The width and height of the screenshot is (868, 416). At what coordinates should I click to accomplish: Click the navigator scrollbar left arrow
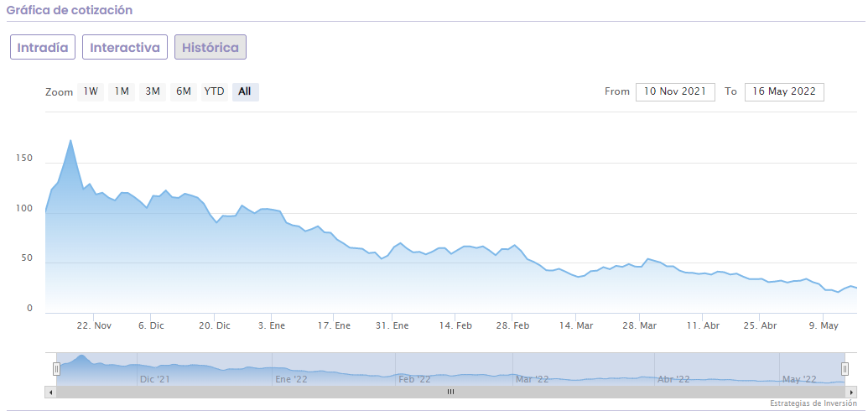50,393
